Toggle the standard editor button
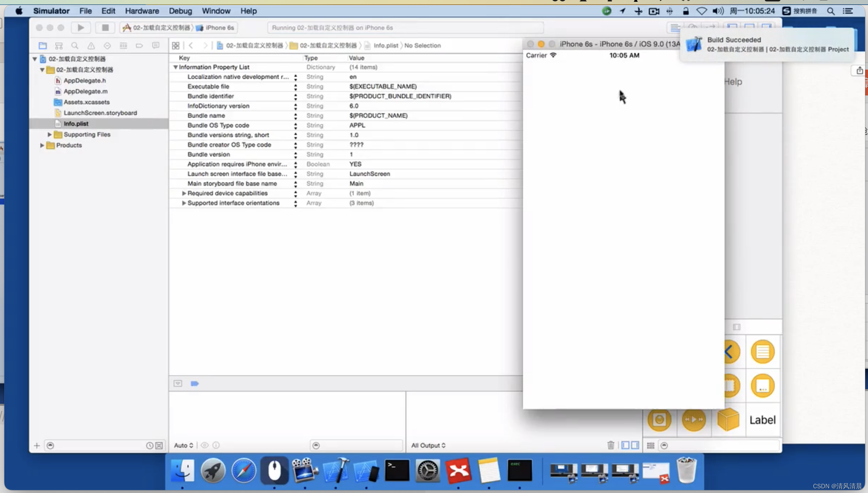868x493 pixels. (x=675, y=28)
